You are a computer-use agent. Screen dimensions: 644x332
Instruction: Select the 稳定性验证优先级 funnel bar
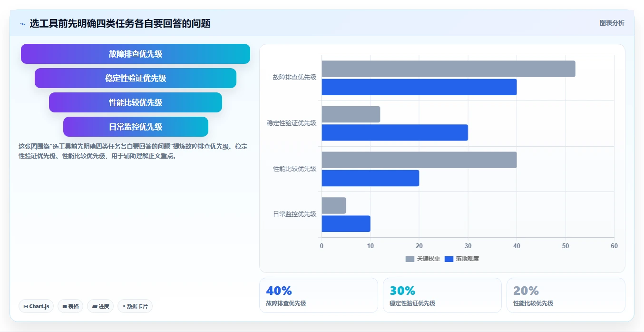click(136, 78)
